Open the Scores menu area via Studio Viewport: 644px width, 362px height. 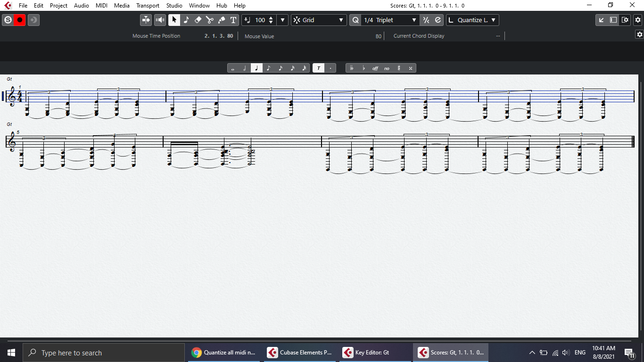(174, 5)
